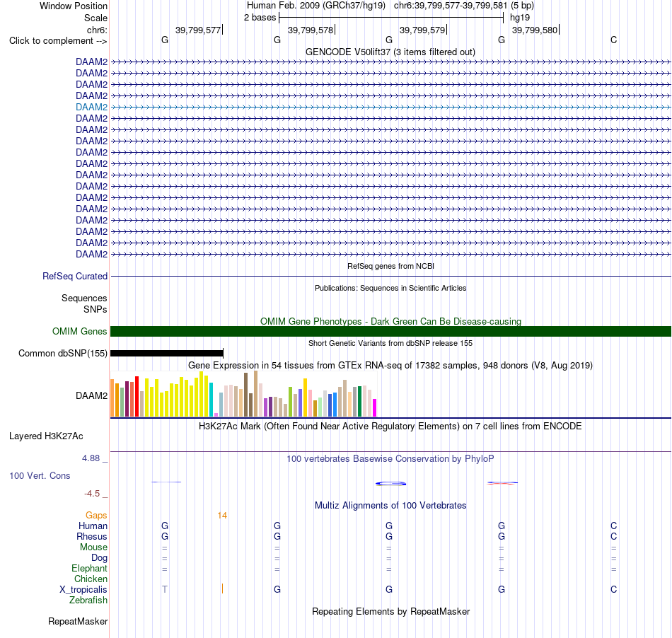The height and width of the screenshot is (638, 672).
Task: Click the red-tinted PhyloP conservation mark
Action: tap(502, 483)
